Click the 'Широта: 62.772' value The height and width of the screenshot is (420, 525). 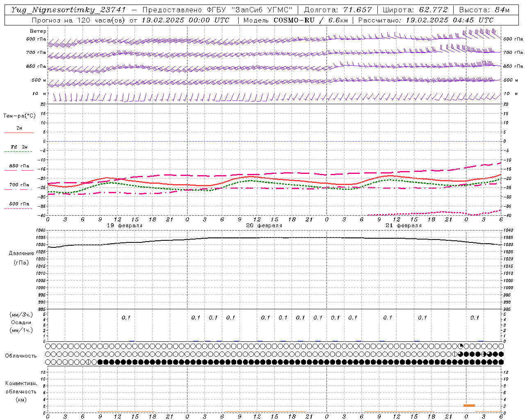pyautogui.click(x=415, y=10)
